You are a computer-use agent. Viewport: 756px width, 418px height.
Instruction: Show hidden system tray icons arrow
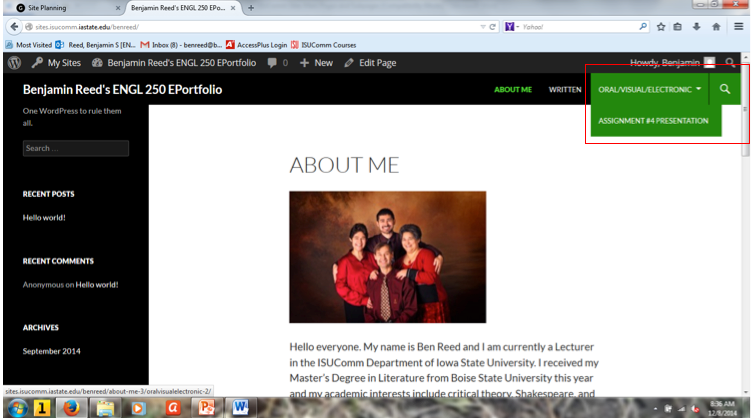point(656,409)
